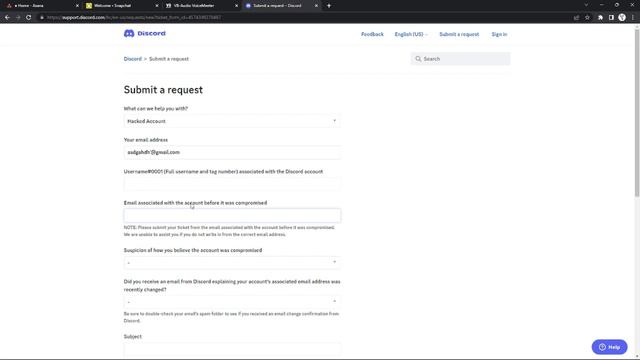The width and height of the screenshot is (640, 360).
Task: Click the 'Did you receive an email' label
Action: [x=232, y=285]
